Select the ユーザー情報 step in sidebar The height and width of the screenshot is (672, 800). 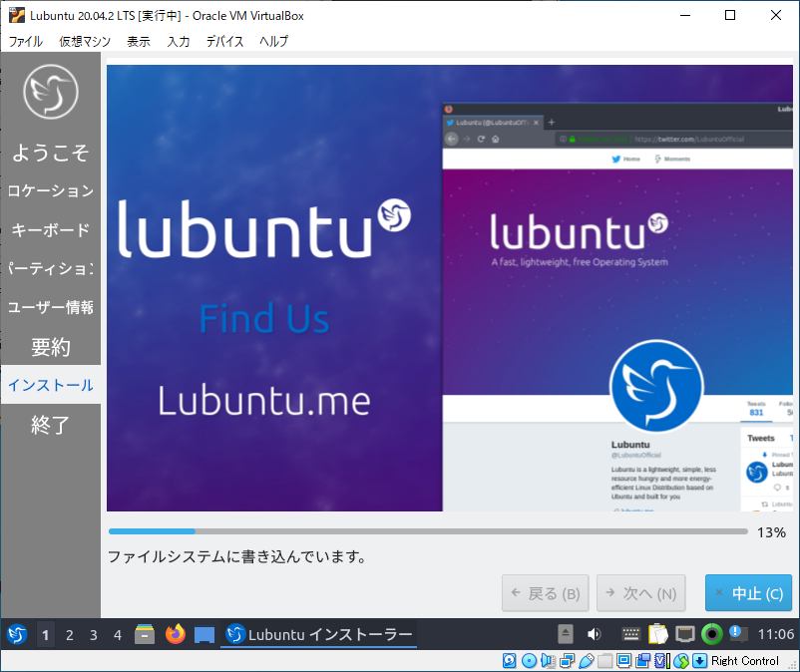click(x=51, y=307)
